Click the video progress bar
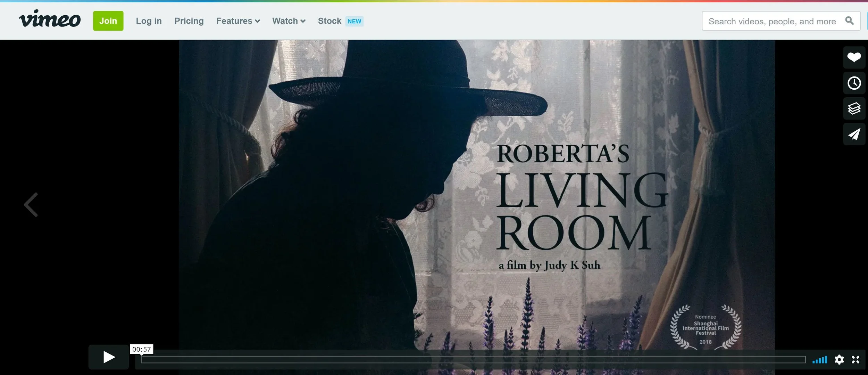868x375 pixels. pos(473,359)
